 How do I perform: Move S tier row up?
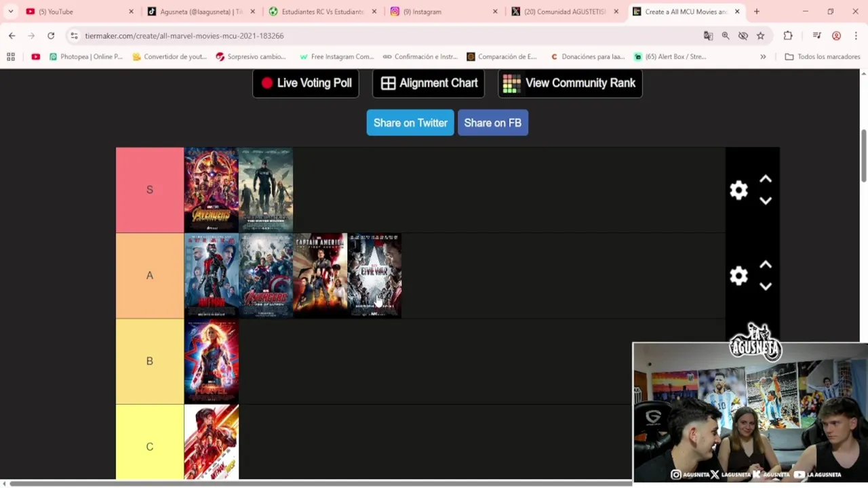766,179
